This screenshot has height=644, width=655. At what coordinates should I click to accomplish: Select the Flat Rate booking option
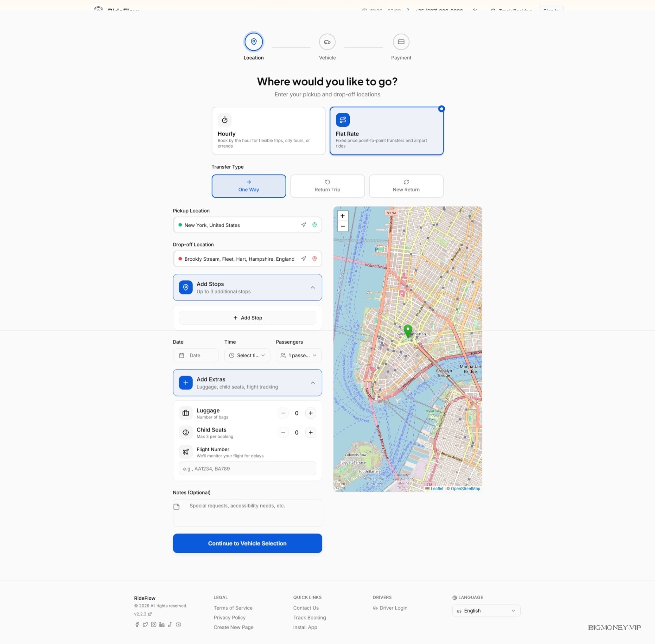point(386,131)
